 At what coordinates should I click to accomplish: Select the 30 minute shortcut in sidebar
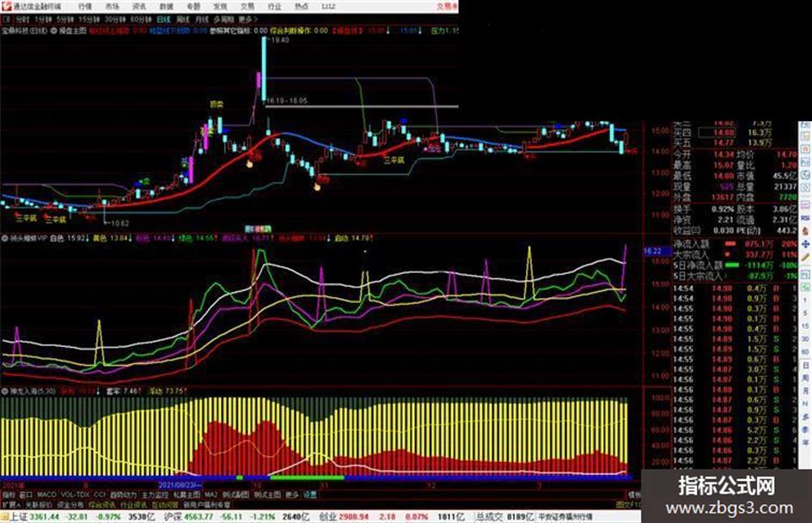click(805, 338)
